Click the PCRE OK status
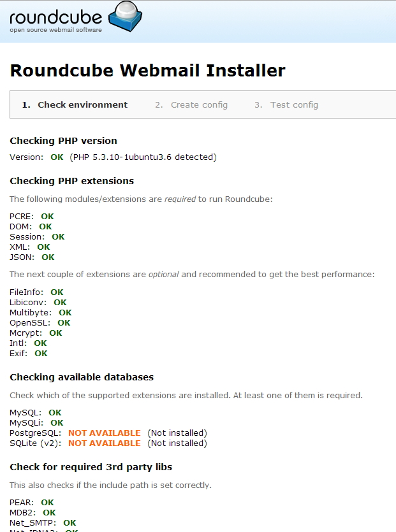Screen dimensions: 396x532 coord(47,217)
